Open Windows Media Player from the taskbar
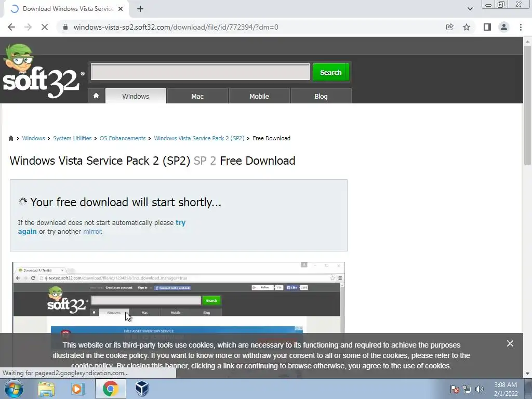532x399 pixels. tap(77, 389)
